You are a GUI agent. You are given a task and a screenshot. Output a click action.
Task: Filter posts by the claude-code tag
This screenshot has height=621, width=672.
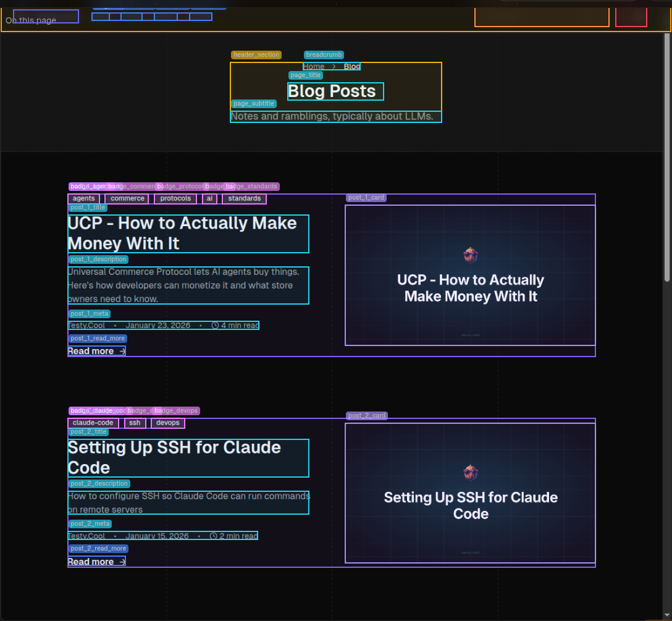[x=93, y=423]
